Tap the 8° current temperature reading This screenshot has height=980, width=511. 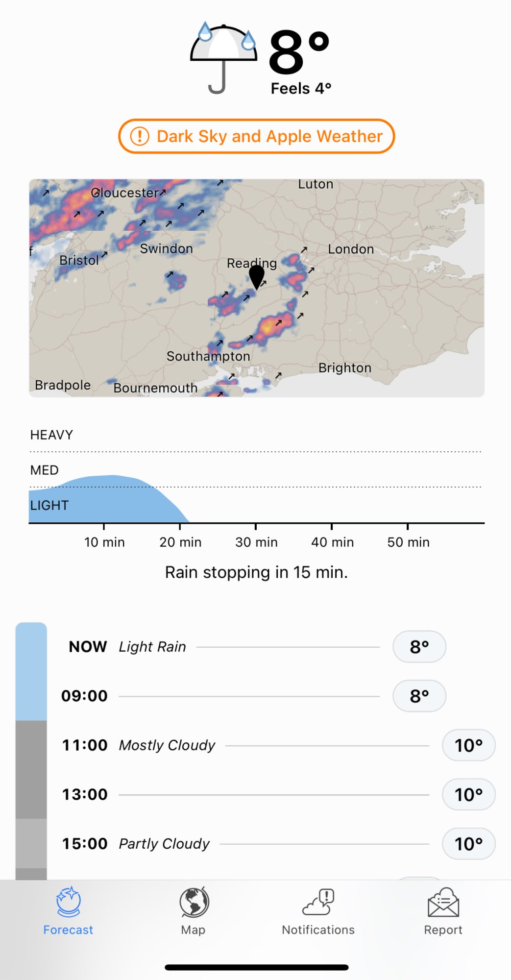[x=298, y=53]
